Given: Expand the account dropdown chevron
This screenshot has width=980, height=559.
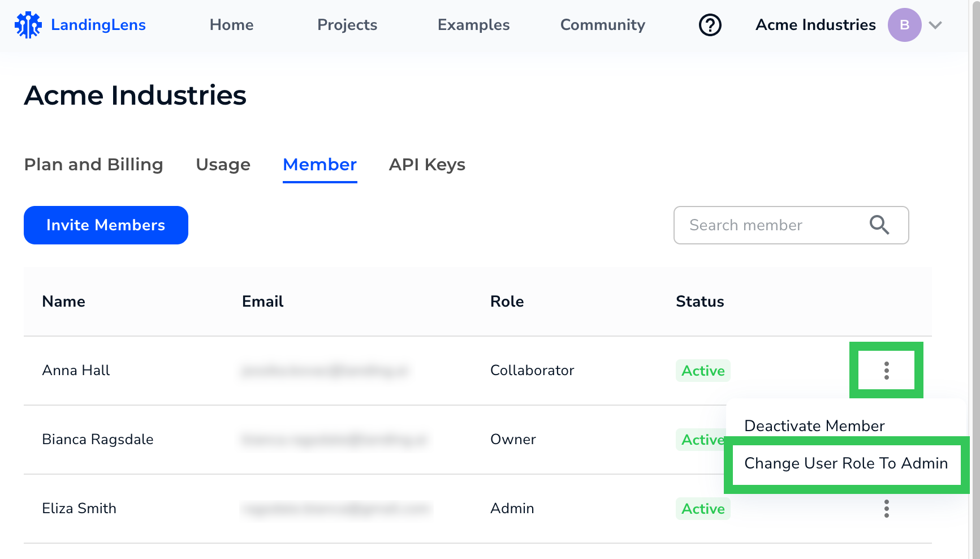Looking at the screenshot, I should pos(935,25).
